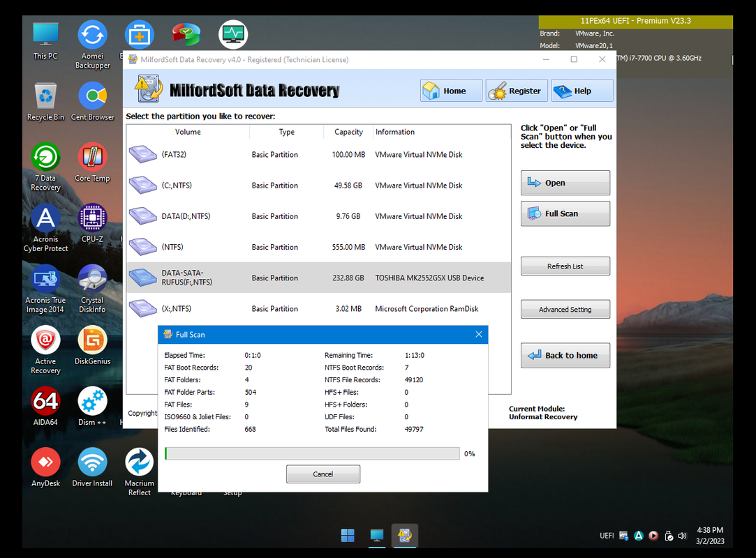Click the UEFI label in system tray

coord(607,536)
